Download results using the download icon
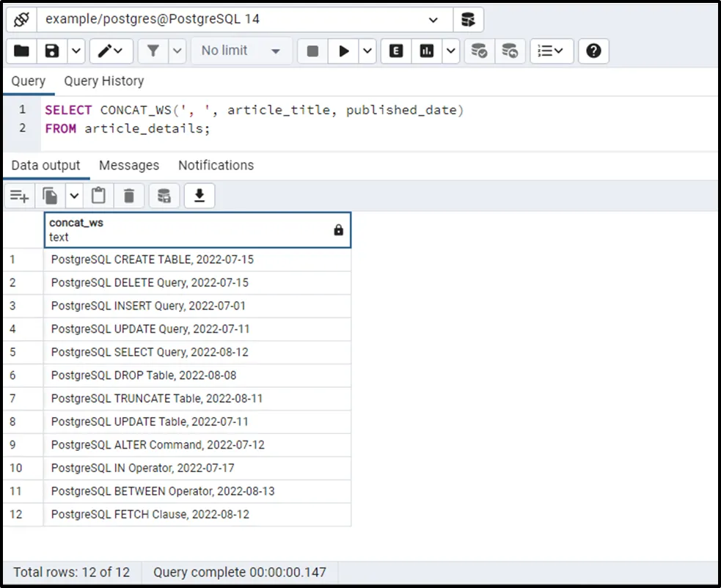The height and width of the screenshot is (588, 721). 199,196
